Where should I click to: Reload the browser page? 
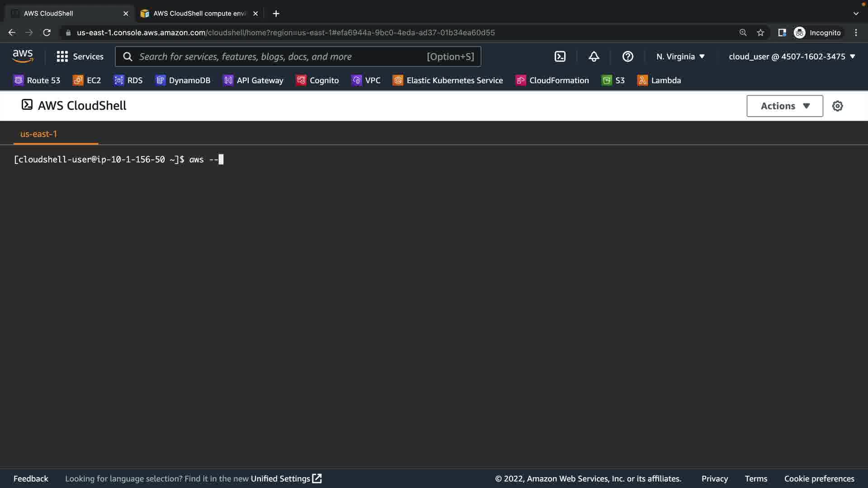click(47, 33)
